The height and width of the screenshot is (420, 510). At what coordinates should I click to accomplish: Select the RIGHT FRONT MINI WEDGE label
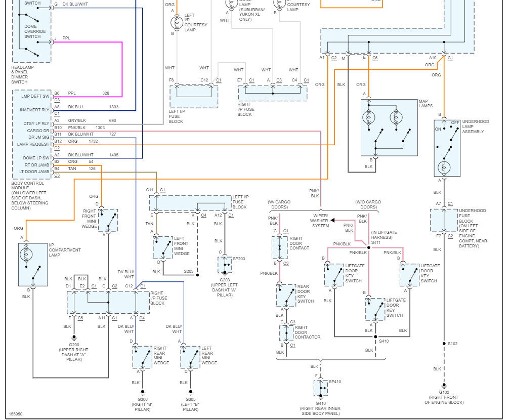click(x=89, y=219)
